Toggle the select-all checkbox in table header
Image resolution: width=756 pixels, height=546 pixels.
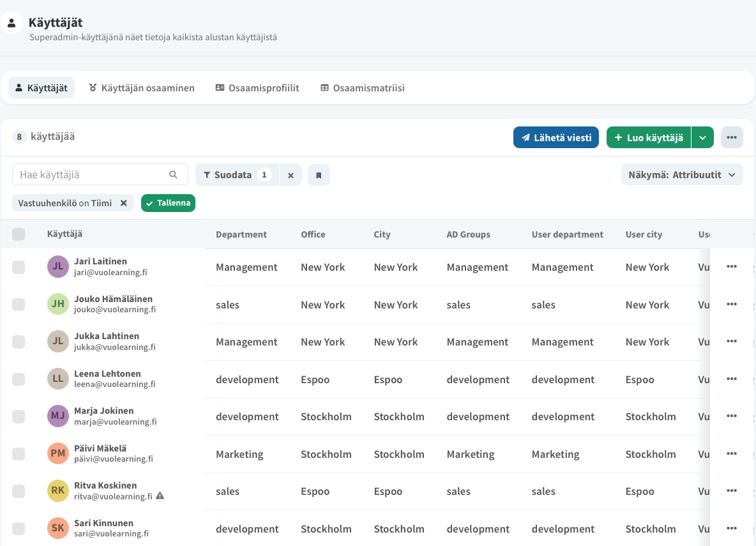tap(19, 234)
